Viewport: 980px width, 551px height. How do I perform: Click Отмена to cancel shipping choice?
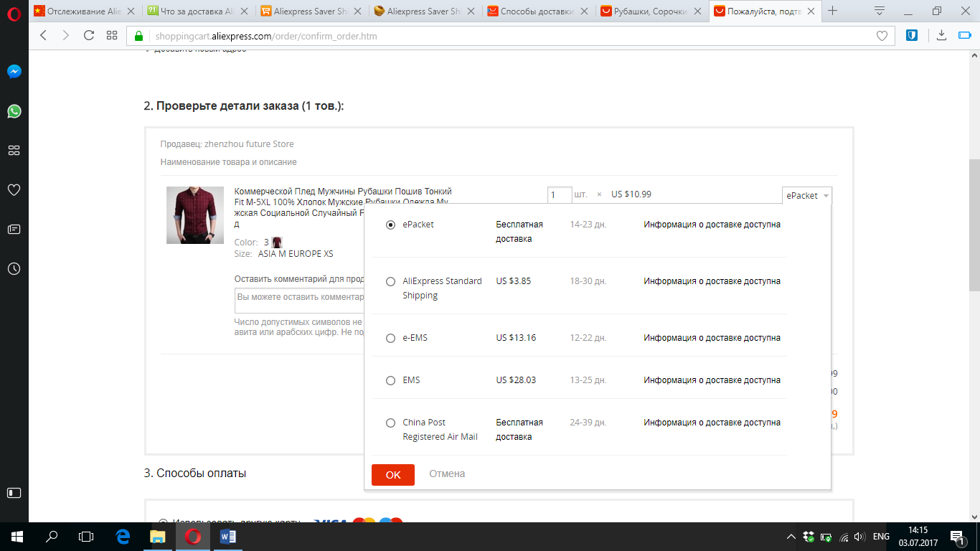point(447,474)
